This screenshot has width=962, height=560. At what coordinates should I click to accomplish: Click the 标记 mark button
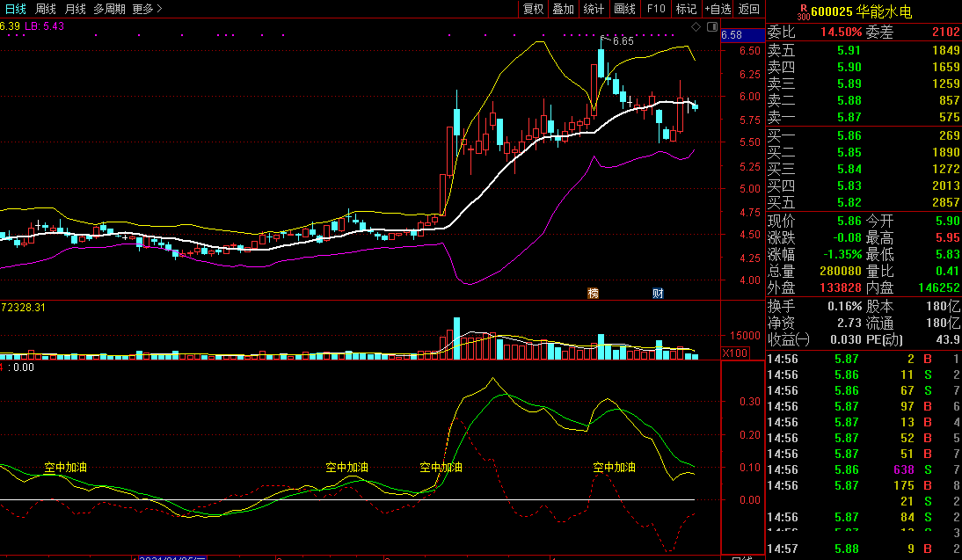point(686,9)
